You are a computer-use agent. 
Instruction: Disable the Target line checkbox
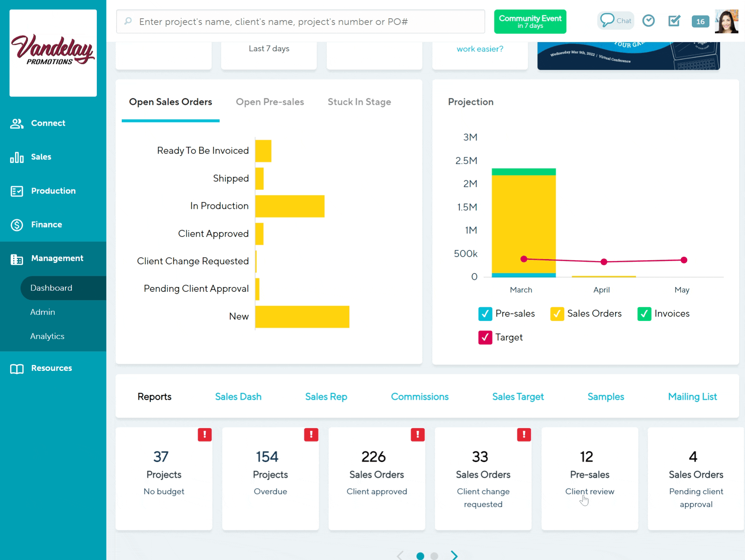485,337
